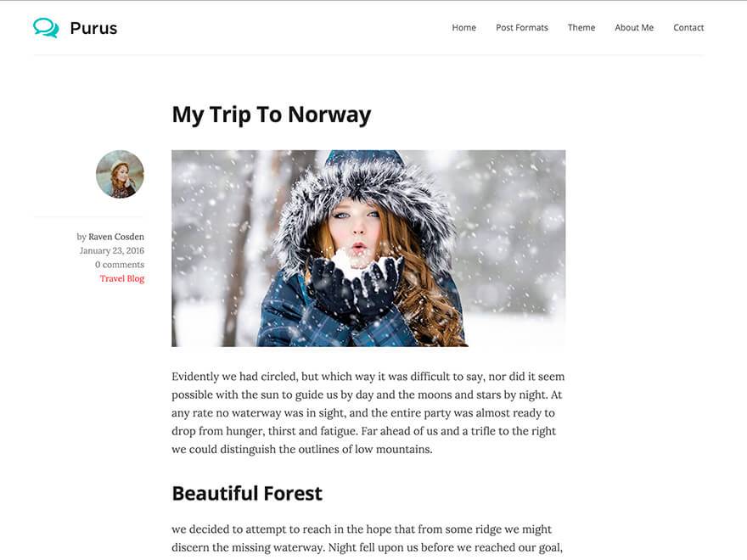
Task: Click the paragraph starting with Evidently
Action: pos(368,412)
